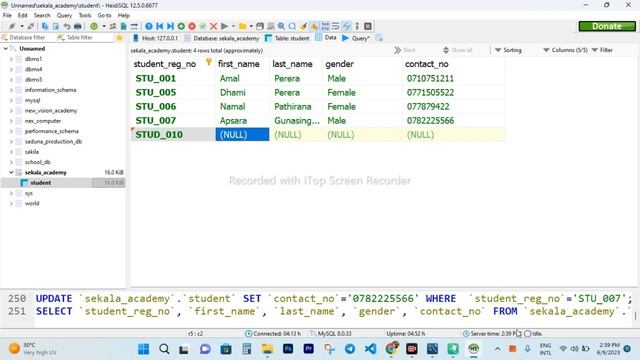Expand the dbms1 database node
The height and width of the screenshot is (360, 640).
point(11,59)
